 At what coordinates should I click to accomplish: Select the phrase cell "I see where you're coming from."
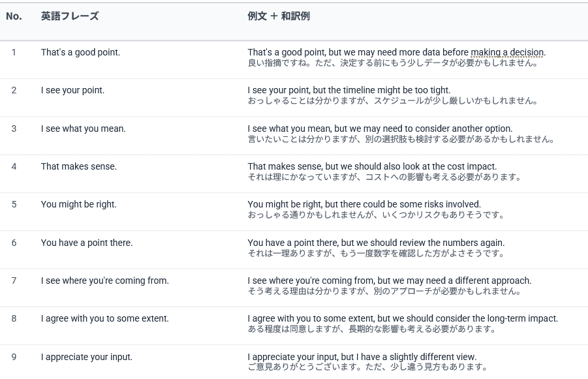pyautogui.click(x=104, y=280)
